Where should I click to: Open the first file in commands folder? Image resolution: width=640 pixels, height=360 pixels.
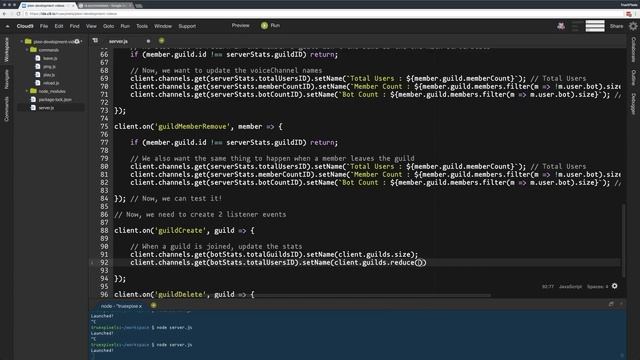pos(50,58)
